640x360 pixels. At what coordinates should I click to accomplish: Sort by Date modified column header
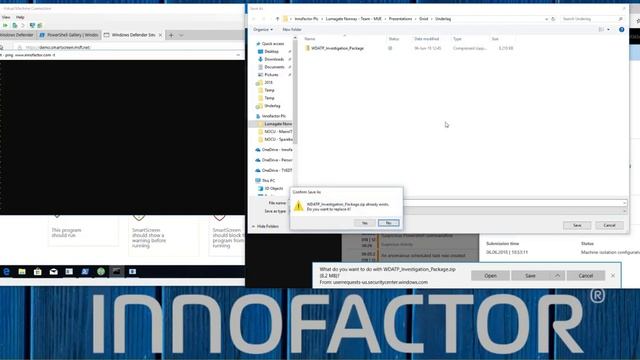point(427,39)
